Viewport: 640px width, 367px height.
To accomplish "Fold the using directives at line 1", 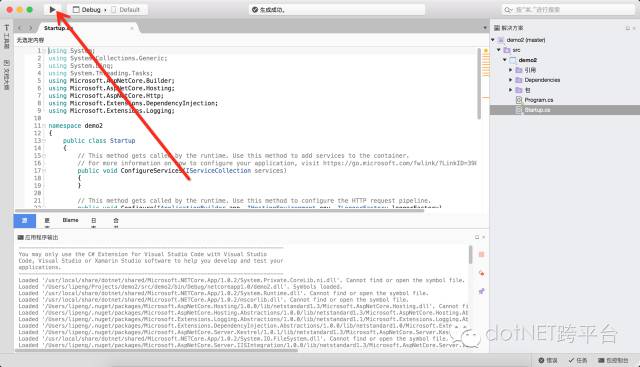I will point(44,51).
